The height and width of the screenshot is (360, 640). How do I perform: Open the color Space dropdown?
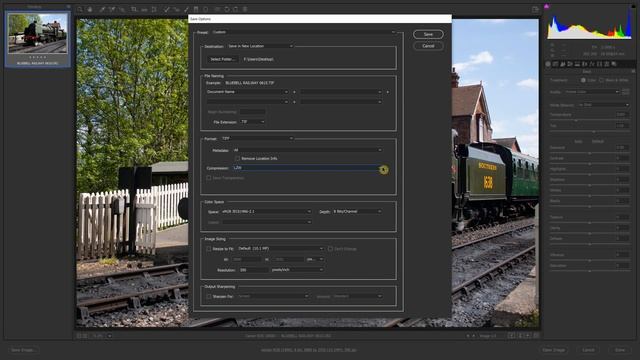click(x=266, y=211)
